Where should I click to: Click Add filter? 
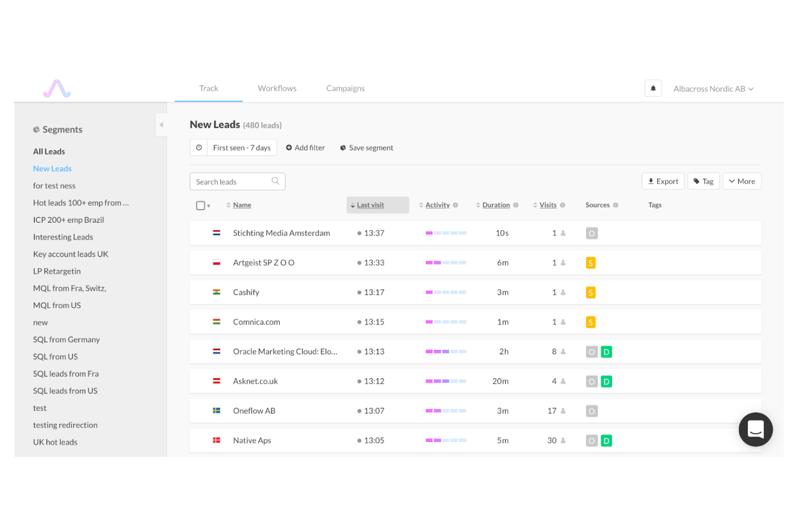click(305, 148)
